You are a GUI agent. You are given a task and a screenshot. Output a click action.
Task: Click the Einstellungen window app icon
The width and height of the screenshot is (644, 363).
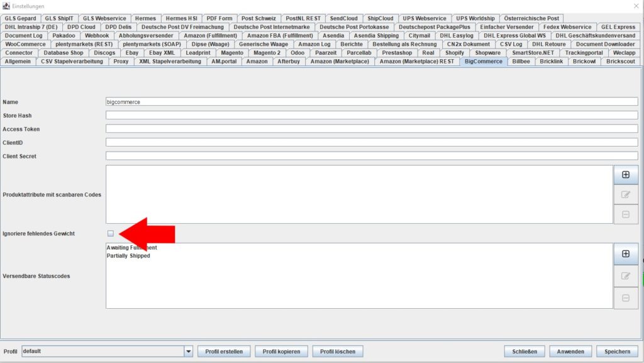[x=6, y=6]
